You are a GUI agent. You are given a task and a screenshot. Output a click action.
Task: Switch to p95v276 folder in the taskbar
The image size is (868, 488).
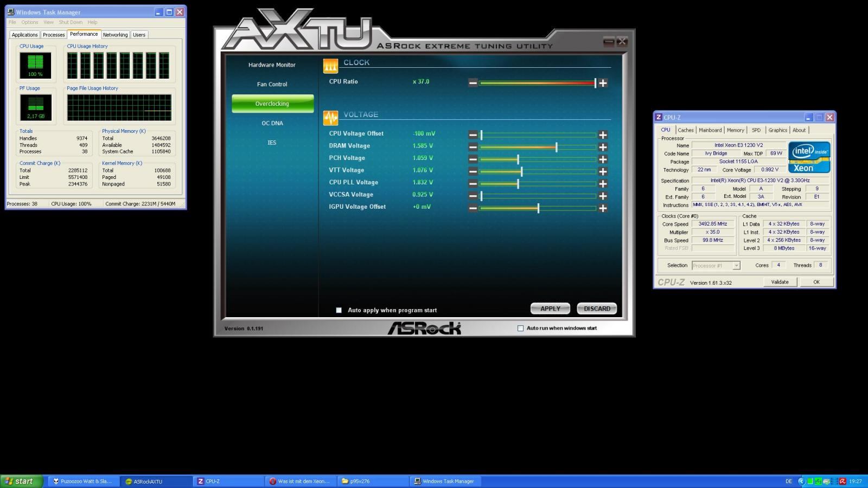373,481
